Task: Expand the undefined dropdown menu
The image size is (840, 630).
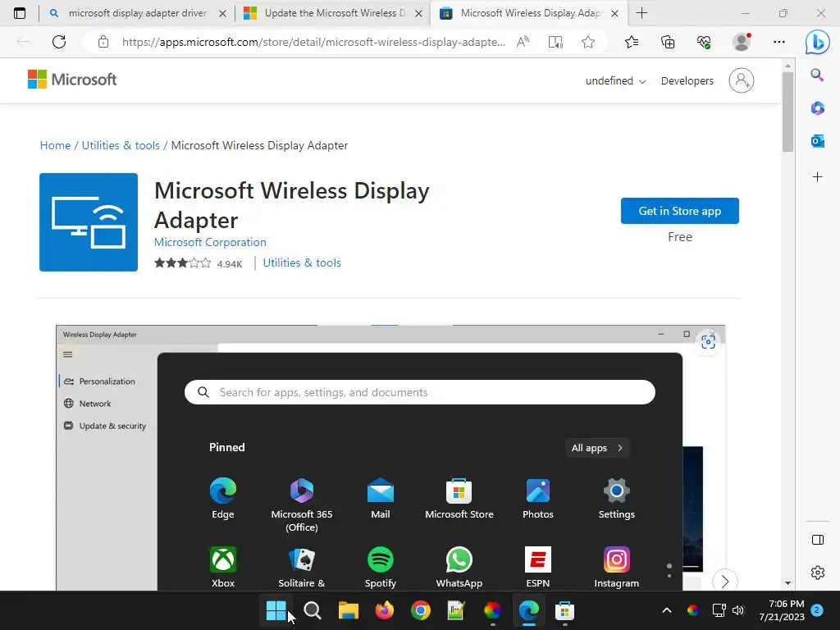Action: (x=615, y=81)
